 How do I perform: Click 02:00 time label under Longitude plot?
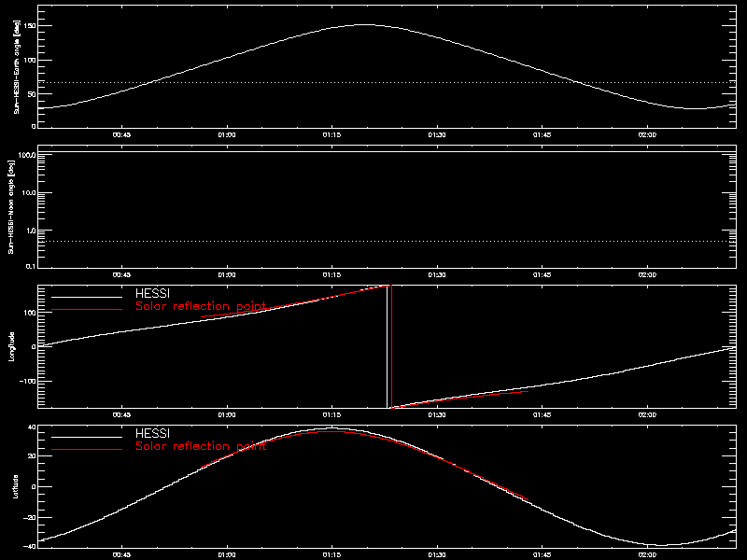pyautogui.click(x=647, y=415)
